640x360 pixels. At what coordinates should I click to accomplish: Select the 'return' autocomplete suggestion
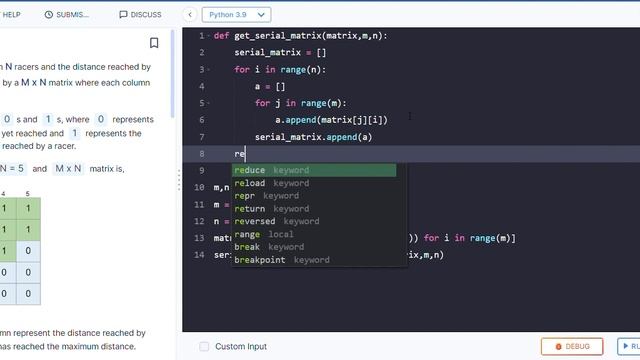coord(314,209)
